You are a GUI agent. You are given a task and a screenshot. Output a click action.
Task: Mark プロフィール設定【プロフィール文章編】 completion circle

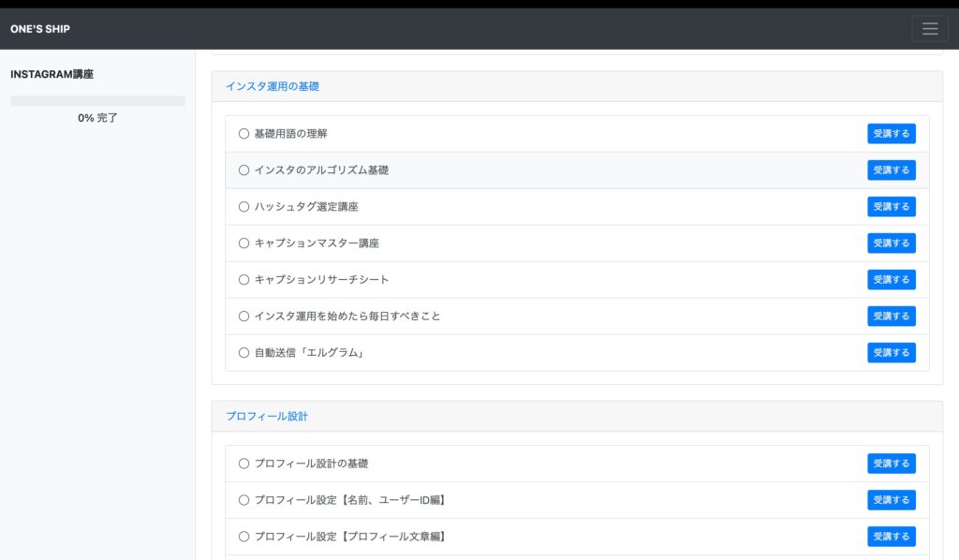[x=244, y=537]
